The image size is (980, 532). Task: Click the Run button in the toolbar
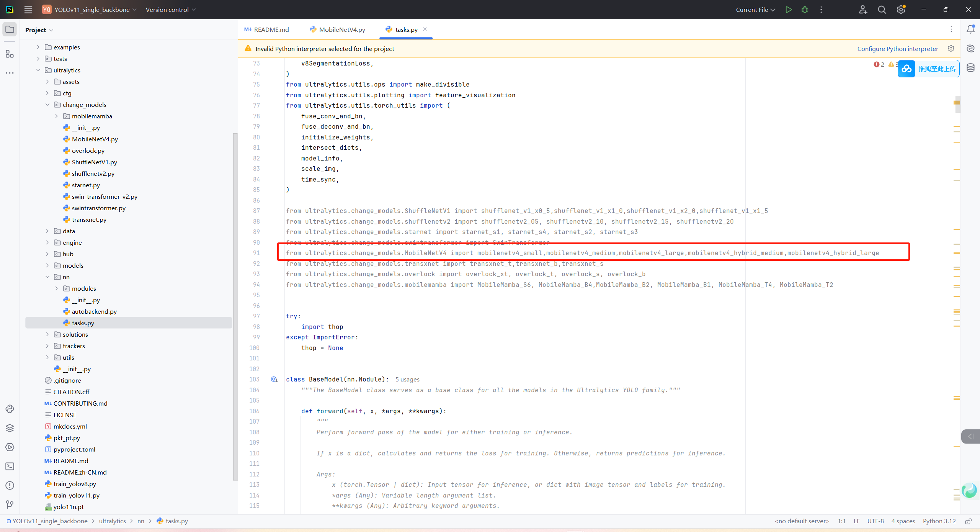click(x=788, y=10)
